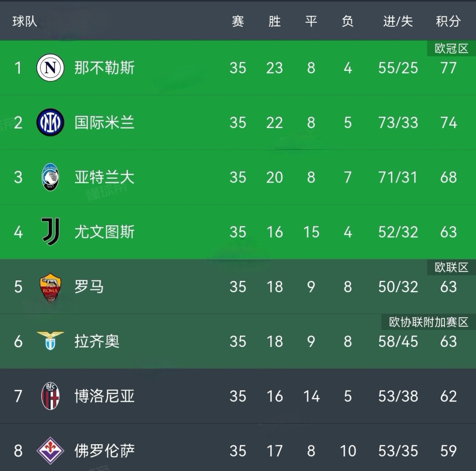Select the Juventus club logo
Image resolution: width=476 pixels, height=471 pixels.
[50, 232]
